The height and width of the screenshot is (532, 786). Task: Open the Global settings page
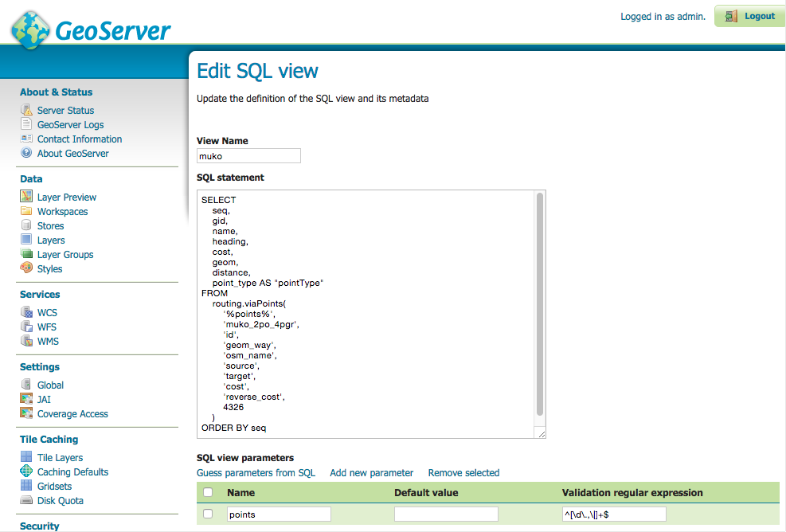(x=50, y=385)
